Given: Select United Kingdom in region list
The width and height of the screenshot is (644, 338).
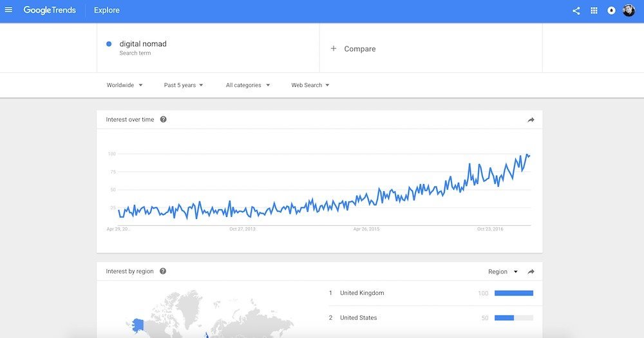Looking at the screenshot, I should click(431, 293).
